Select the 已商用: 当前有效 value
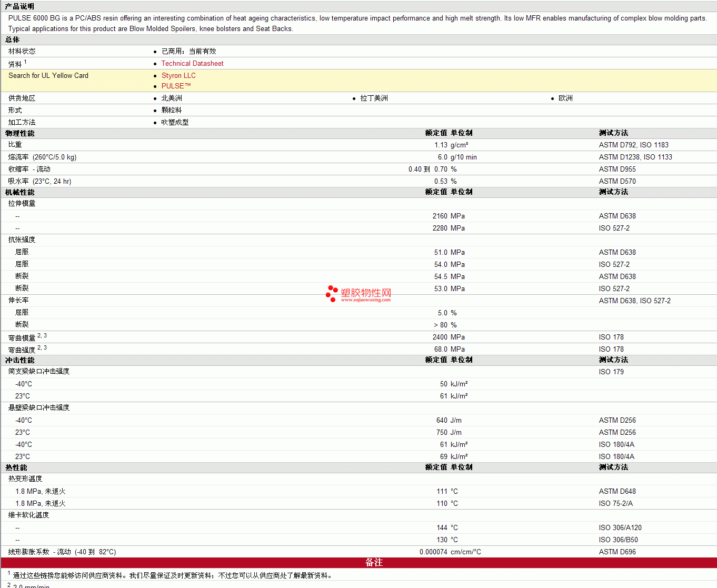This screenshot has width=717, height=588. pyautogui.click(x=188, y=51)
